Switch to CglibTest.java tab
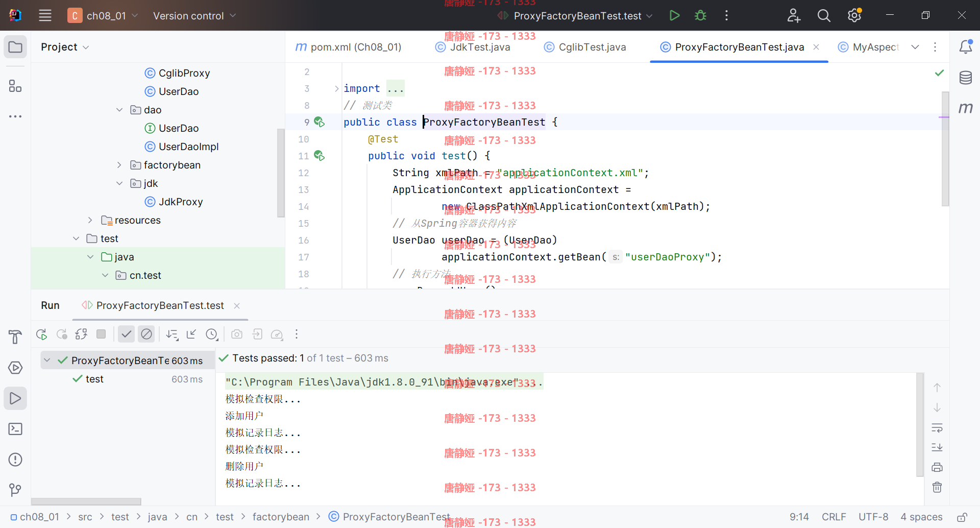Screen dimensions: 980x528 [585, 47]
